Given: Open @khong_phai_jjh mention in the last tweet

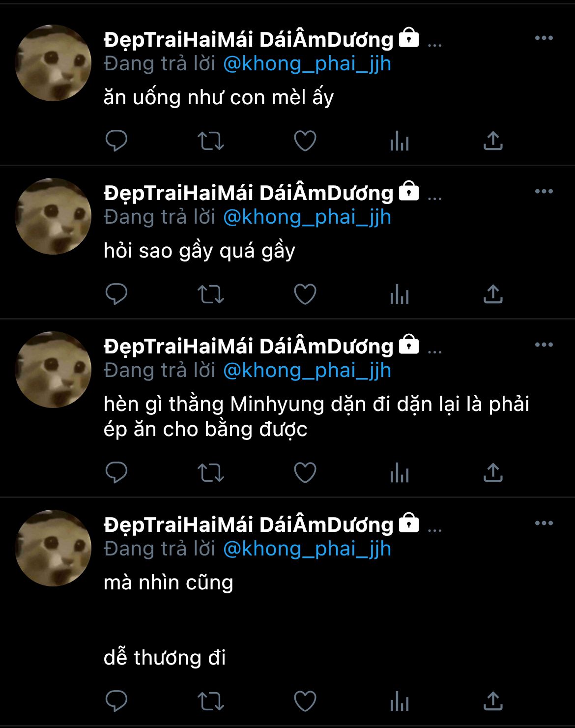Looking at the screenshot, I should coord(307,549).
